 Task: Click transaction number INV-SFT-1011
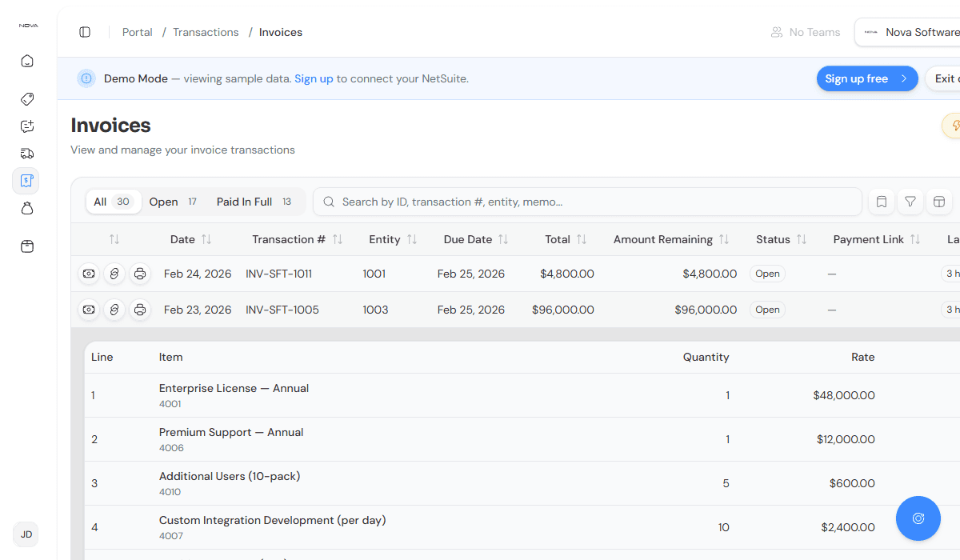pyautogui.click(x=278, y=274)
